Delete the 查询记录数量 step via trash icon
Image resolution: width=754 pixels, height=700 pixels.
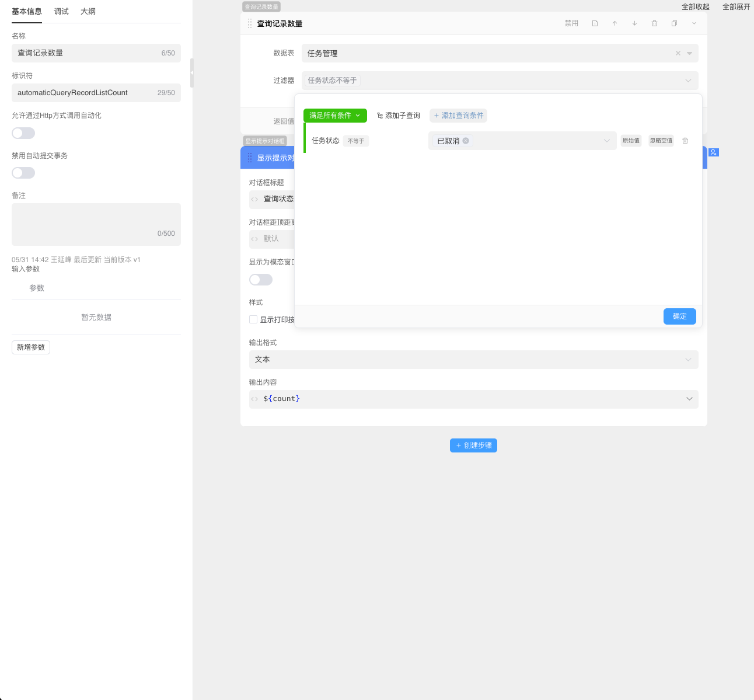point(654,23)
